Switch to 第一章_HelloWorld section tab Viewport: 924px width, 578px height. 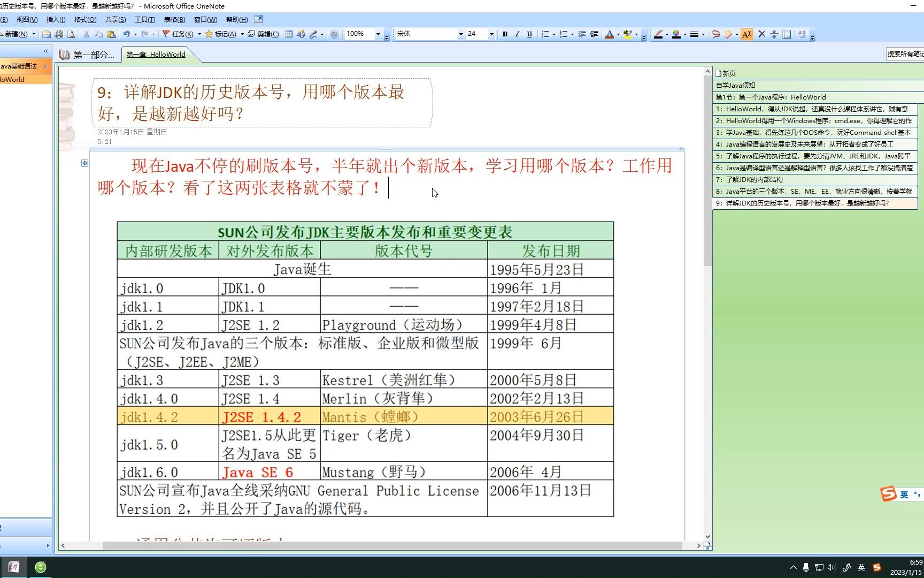click(x=156, y=55)
